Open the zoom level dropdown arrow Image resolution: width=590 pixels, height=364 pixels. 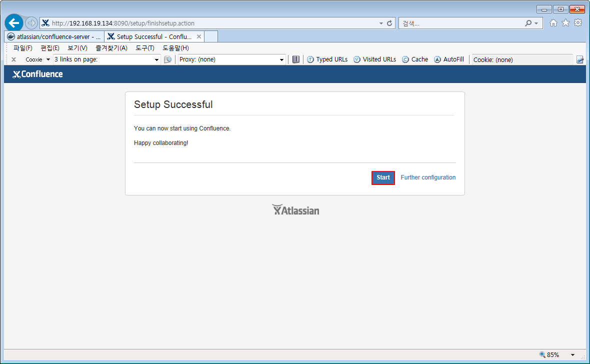(572, 355)
